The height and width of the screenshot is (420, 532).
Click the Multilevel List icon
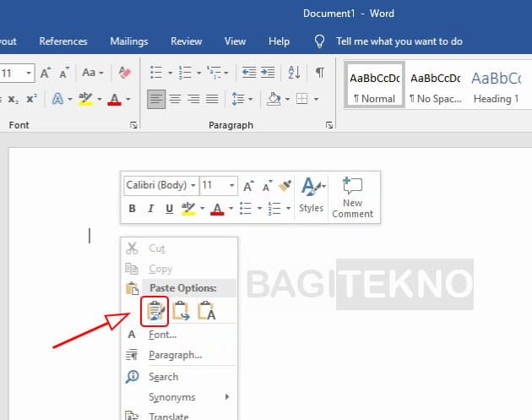[x=214, y=73]
